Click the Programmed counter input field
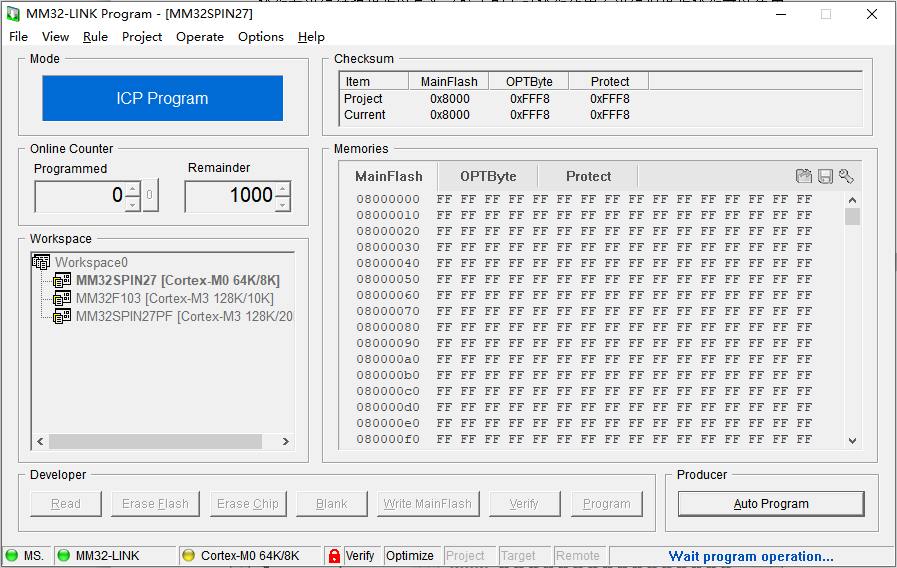This screenshot has width=897, height=568. (80, 195)
